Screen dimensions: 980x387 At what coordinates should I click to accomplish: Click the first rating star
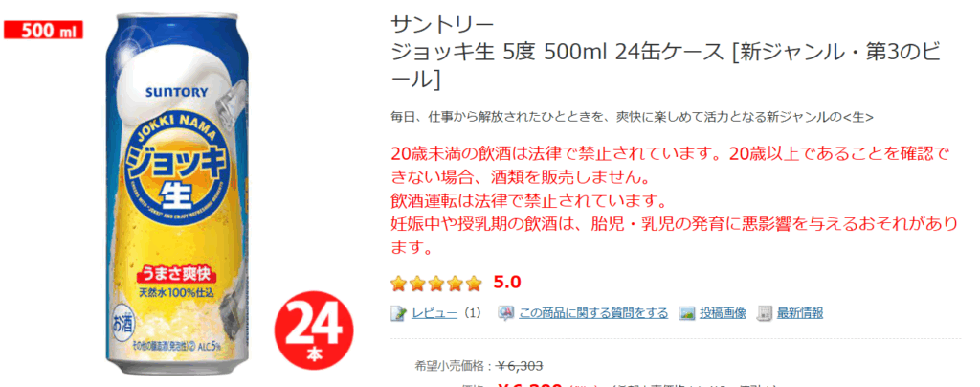coord(398,284)
